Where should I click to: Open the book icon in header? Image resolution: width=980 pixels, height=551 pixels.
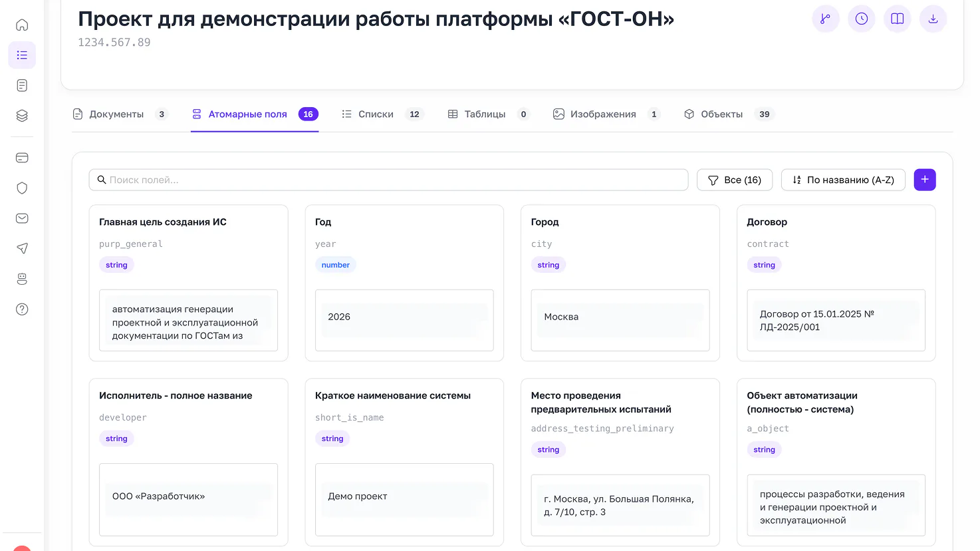(x=897, y=19)
